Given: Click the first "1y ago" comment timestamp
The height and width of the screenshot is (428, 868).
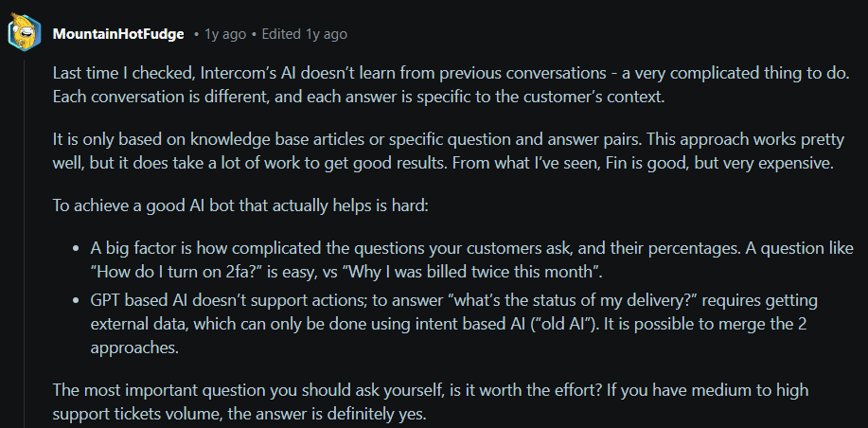Looking at the screenshot, I should [x=225, y=34].
